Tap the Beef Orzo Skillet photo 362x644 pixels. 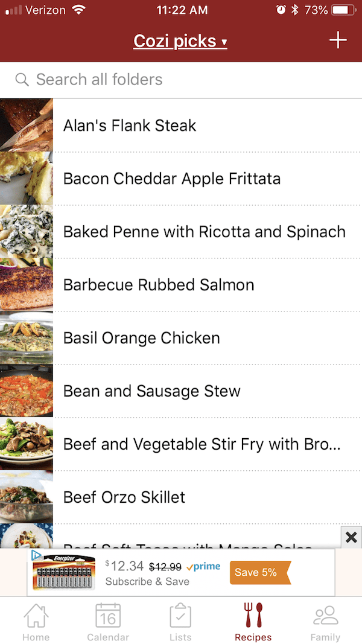coord(26,497)
